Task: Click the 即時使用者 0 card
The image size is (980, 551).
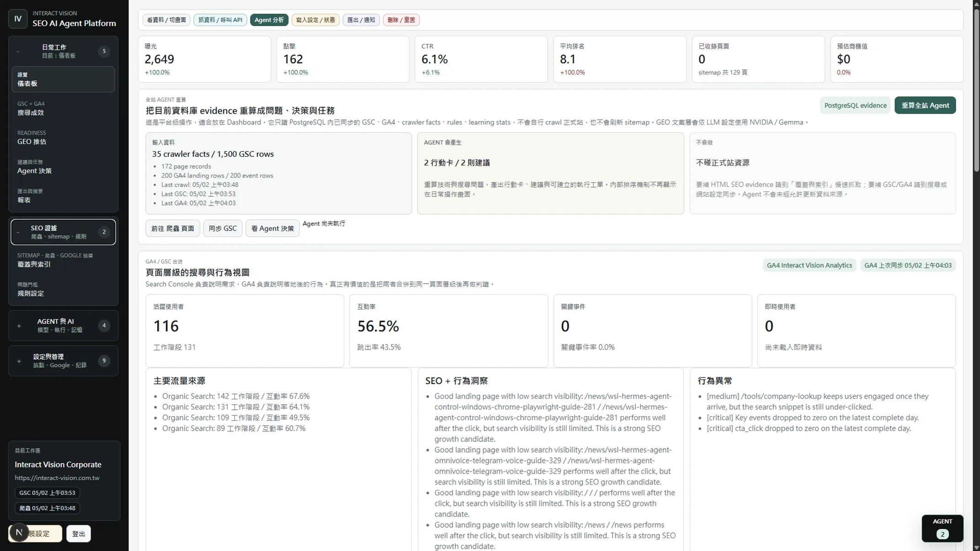Action: pyautogui.click(x=857, y=331)
